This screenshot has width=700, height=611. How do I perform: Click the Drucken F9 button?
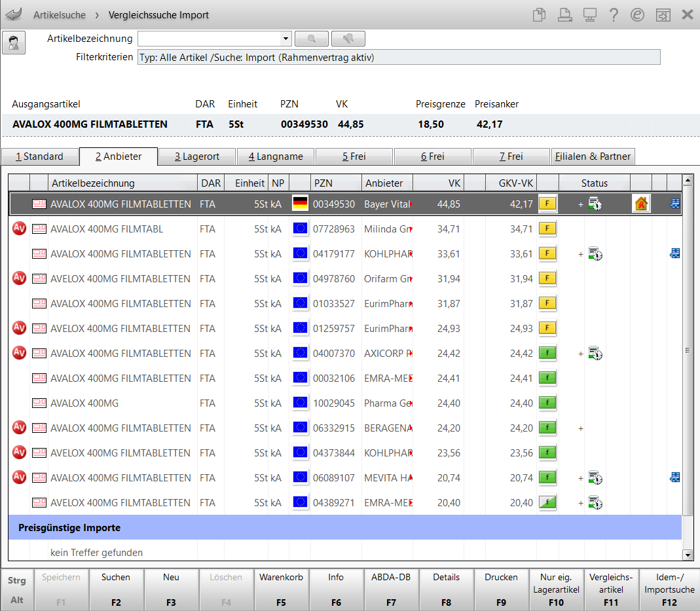pos(502,589)
